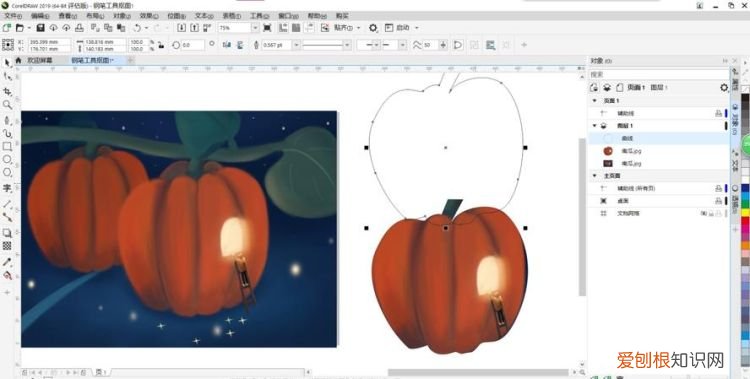Select the Polygon tool
Viewport: 750px width, 379px height.
coord(7,172)
